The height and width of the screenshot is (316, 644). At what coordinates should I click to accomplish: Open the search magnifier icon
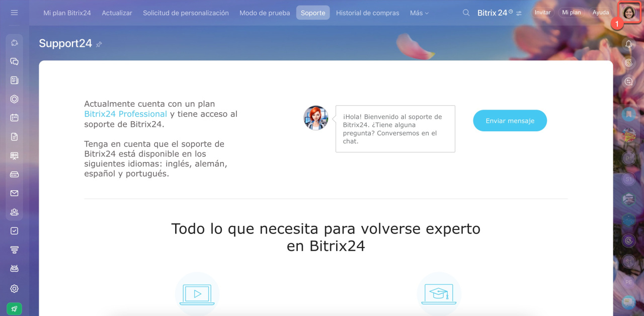(x=466, y=13)
